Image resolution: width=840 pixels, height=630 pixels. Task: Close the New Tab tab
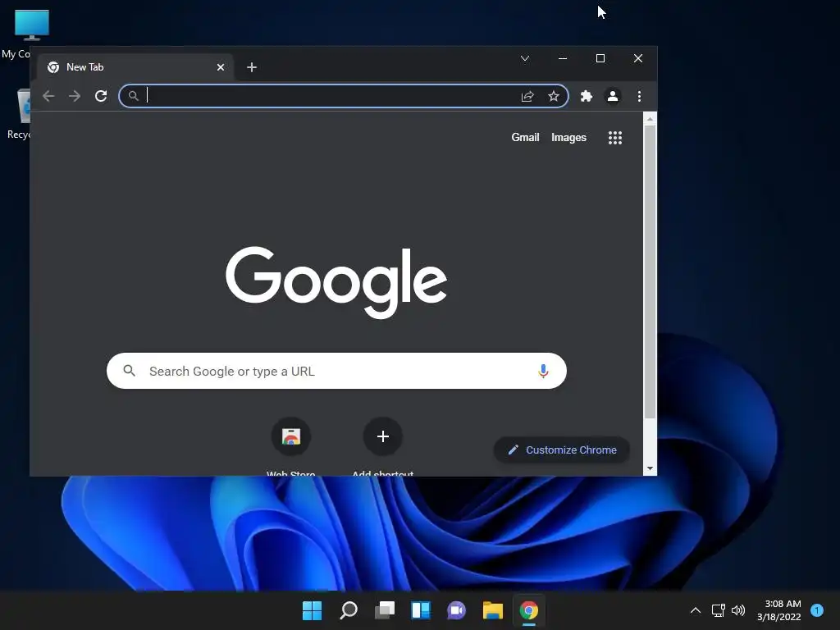(220, 67)
